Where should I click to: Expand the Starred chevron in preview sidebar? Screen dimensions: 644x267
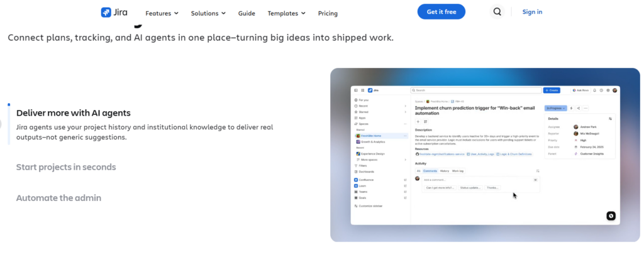tap(406, 112)
